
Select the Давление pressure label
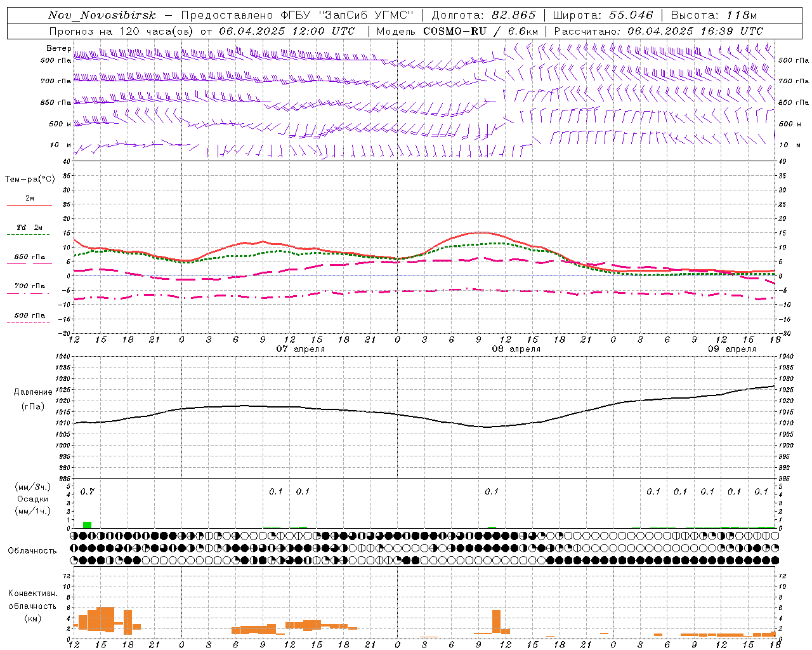(33, 392)
